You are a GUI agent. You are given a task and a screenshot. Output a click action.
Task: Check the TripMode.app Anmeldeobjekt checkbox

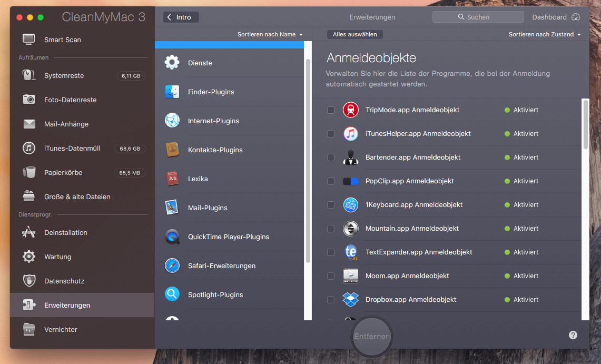coord(330,110)
